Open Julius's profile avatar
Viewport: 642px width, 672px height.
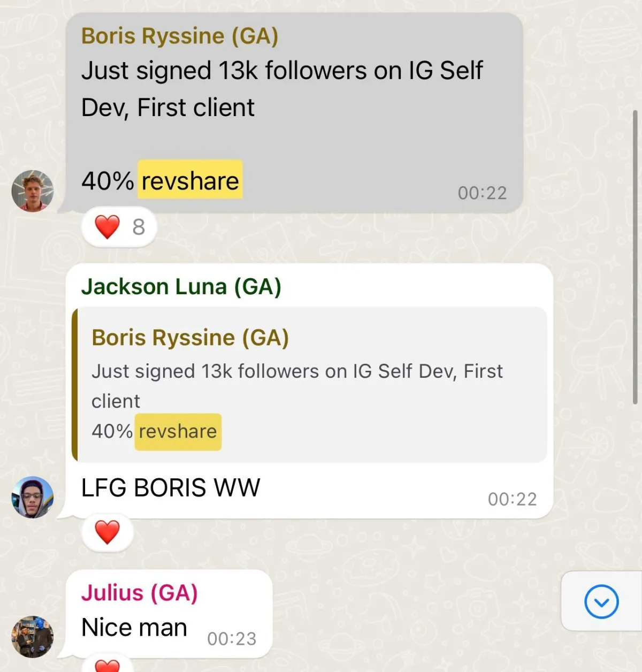click(x=33, y=637)
